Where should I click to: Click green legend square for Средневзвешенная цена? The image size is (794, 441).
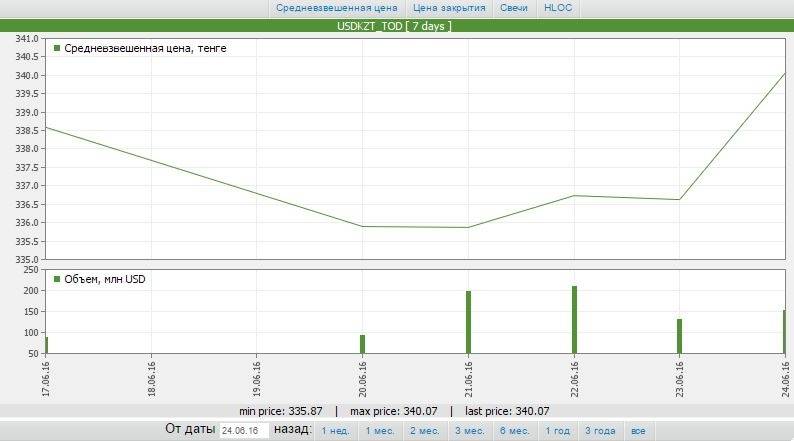pos(57,48)
